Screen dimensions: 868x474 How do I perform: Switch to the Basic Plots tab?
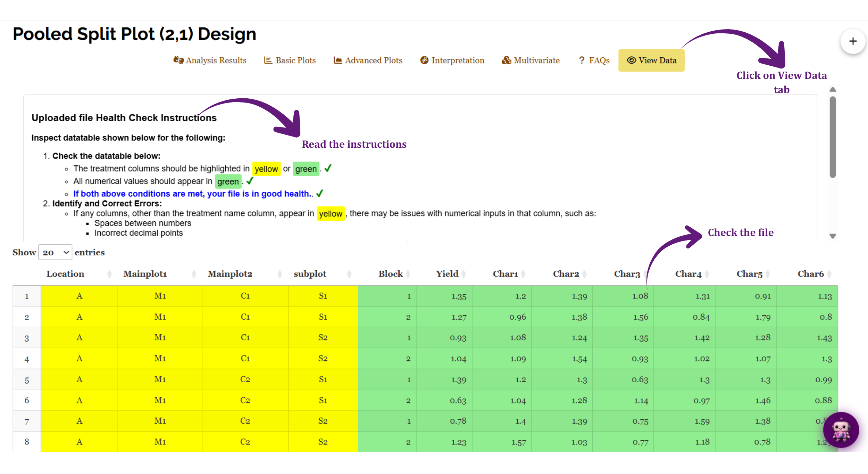click(x=290, y=60)
